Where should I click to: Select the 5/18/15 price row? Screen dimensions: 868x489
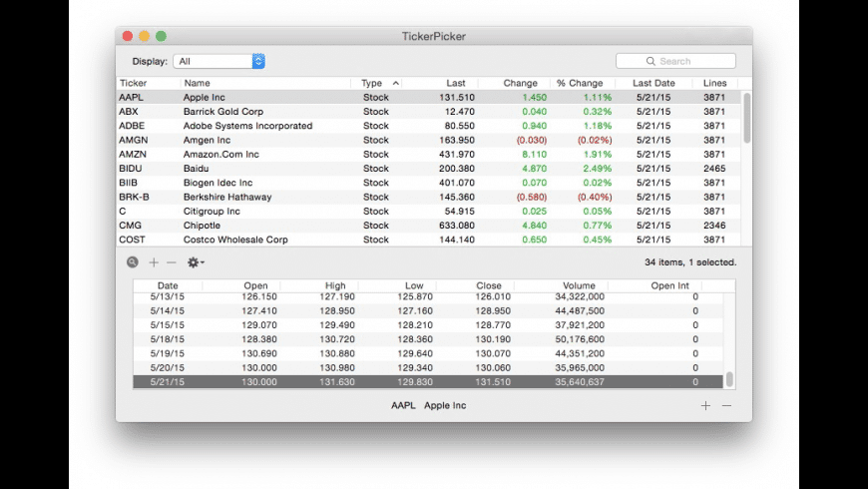click(x=428, y=339)
